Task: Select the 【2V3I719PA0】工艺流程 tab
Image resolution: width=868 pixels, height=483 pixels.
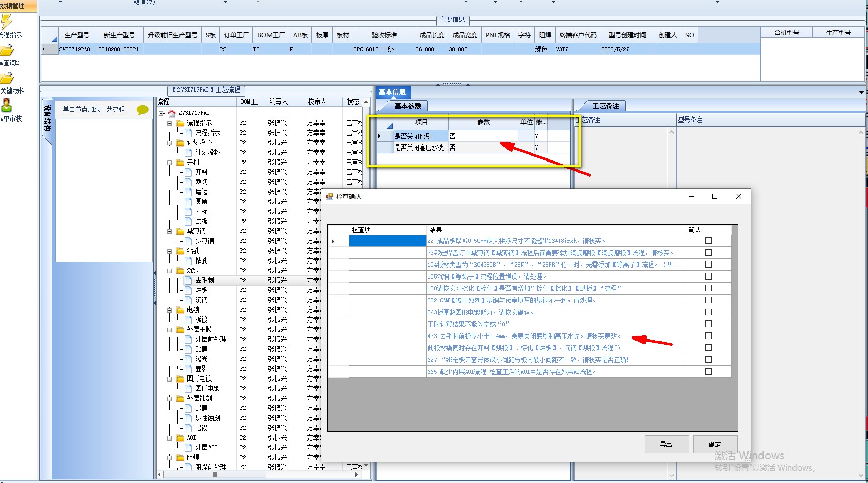Action: click(x=206, y=90)
